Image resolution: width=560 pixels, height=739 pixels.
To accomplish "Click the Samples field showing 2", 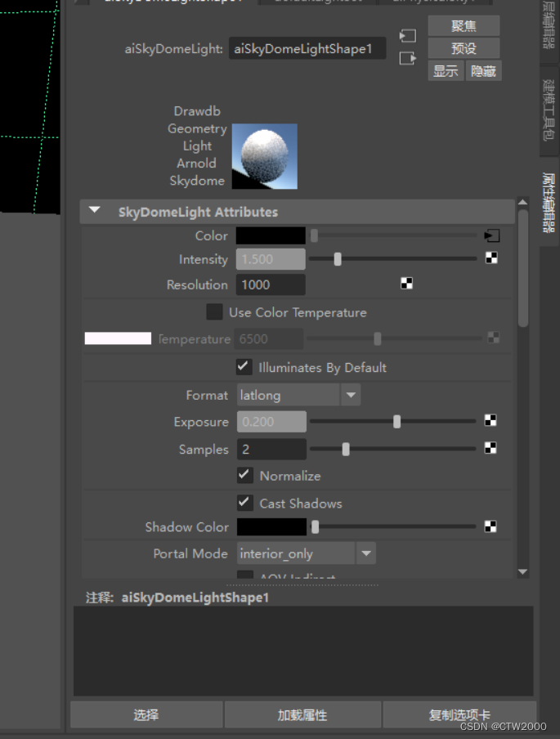I will pyautogui.click(x=271, y=449).
